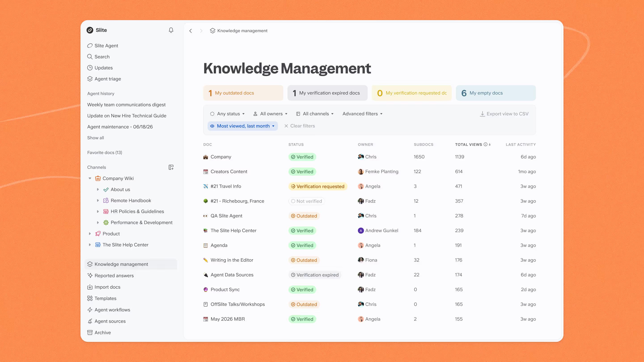Expand the Remote Handbook item

98,200
